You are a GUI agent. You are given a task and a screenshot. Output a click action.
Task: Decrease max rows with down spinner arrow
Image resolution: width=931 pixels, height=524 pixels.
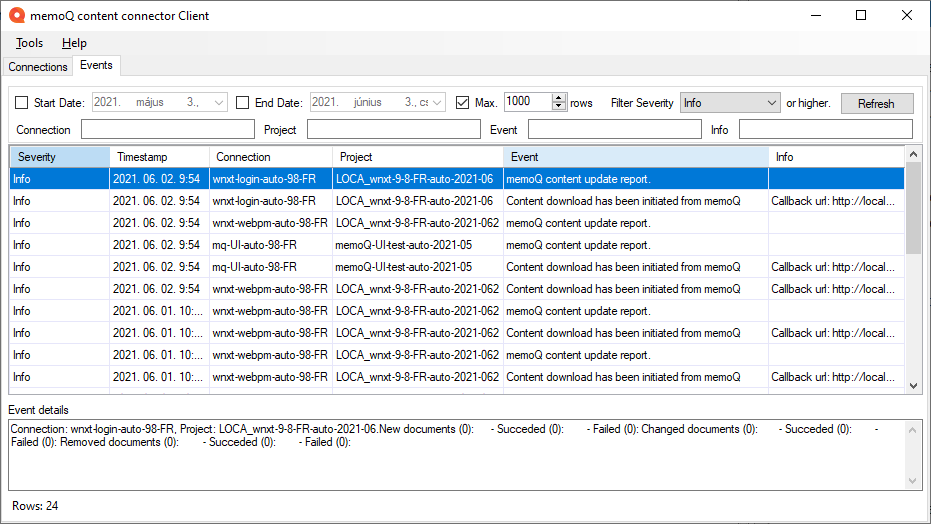(559, 107)
